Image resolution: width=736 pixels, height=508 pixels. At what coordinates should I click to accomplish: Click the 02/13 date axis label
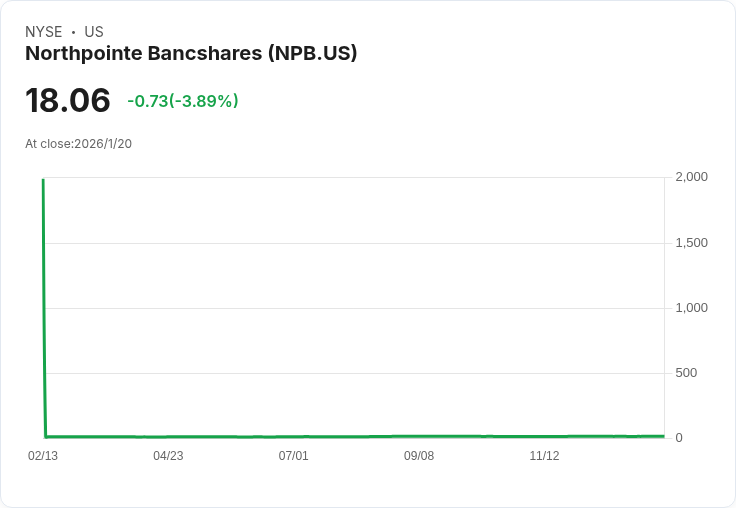coord(43,456)
